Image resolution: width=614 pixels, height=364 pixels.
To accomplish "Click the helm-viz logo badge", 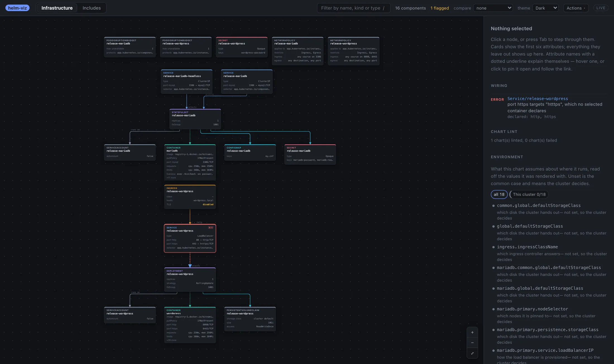I will (17, 8).
